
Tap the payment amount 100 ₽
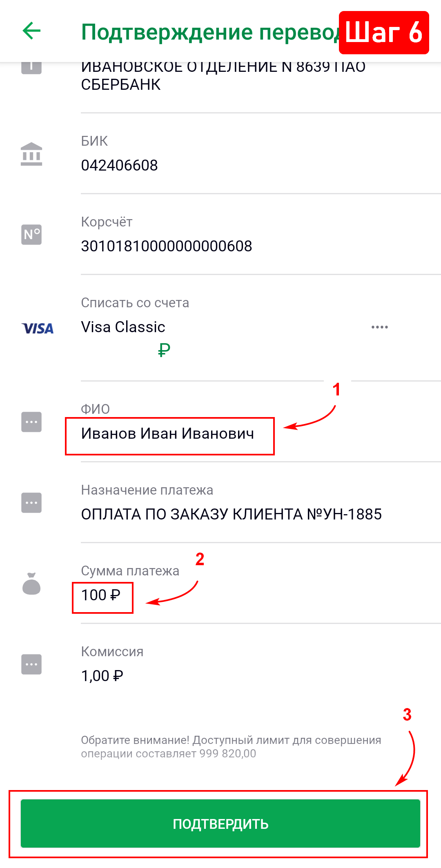click(101, 595)
